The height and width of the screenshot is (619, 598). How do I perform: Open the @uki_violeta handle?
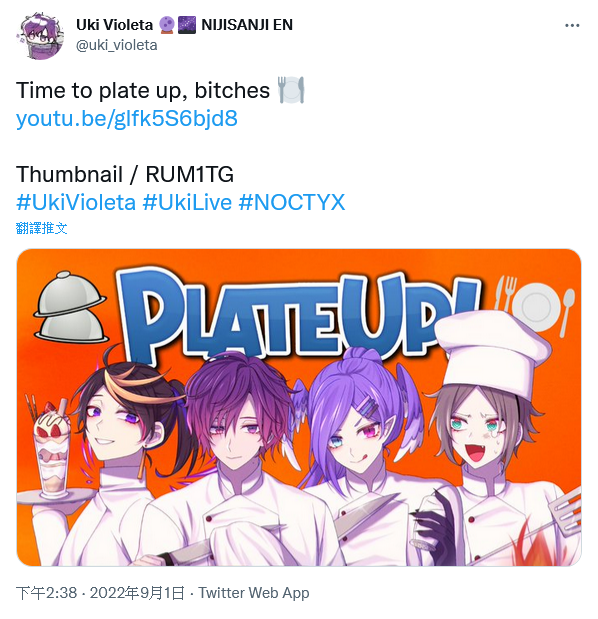point(116,45)
